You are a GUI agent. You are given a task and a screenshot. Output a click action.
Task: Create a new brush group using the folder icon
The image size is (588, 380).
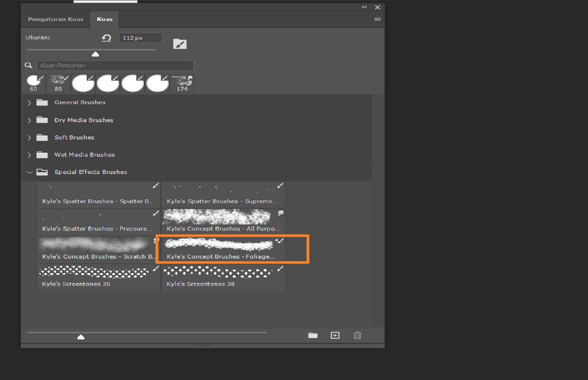(312, 335)
